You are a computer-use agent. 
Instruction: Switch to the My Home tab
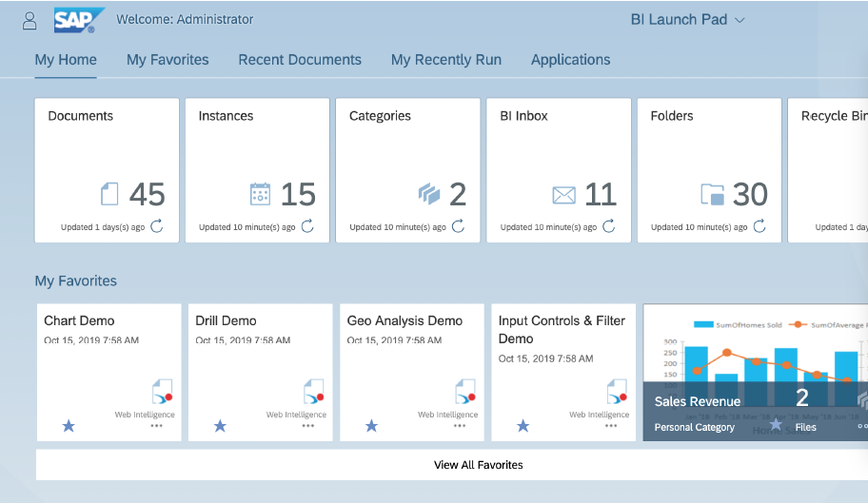coord(66,60)
